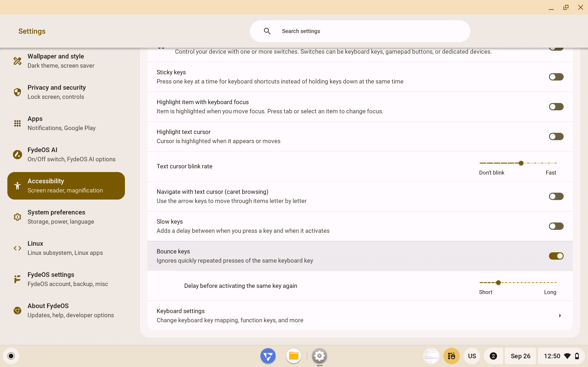Viewport: 588px width, 367px height.
Task: Enable the Slow keys switch
Action: 556,226
